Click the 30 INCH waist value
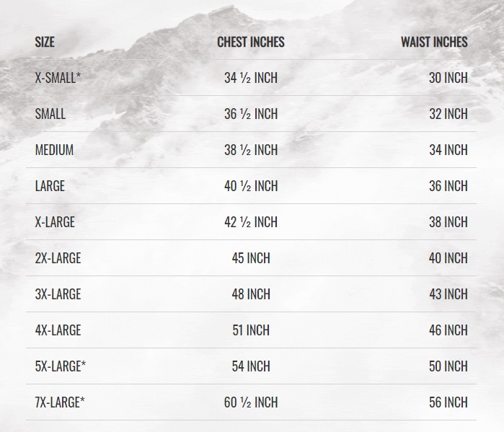The image size is (504, 432). coord(448,78)
